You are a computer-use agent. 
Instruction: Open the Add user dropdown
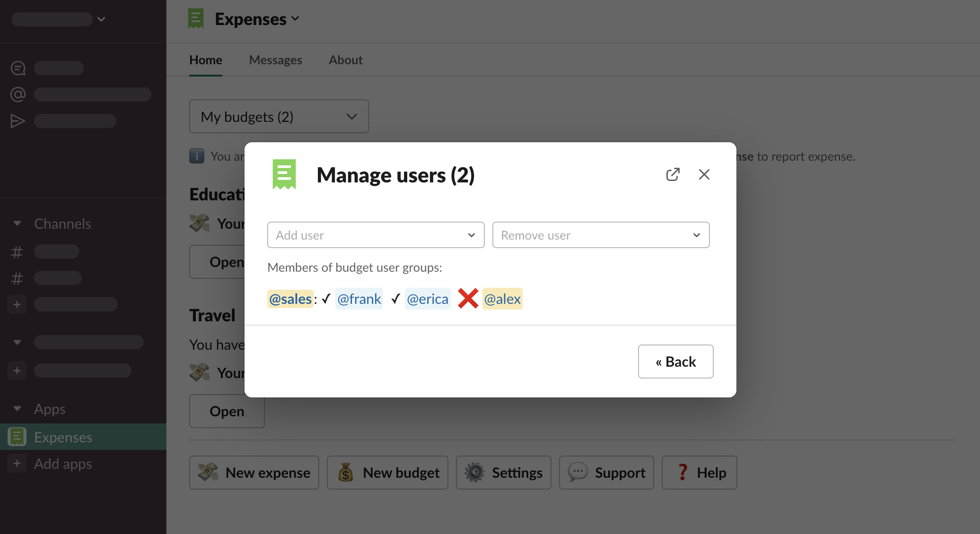[376, 235]
